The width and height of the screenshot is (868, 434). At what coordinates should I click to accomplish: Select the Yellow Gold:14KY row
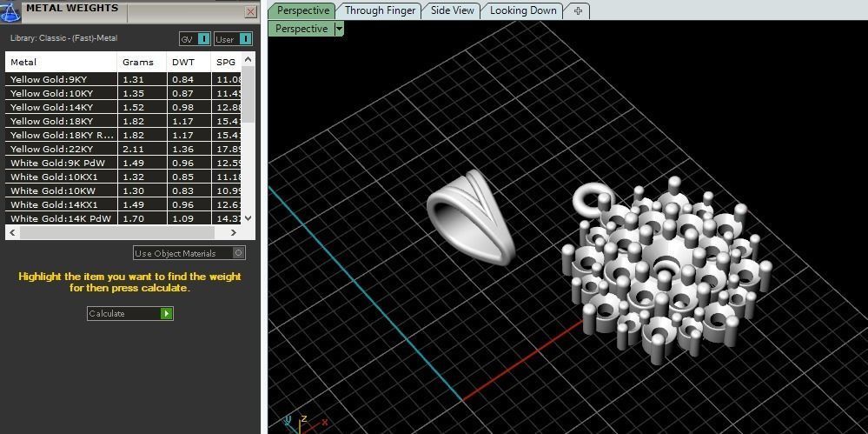coord(124,107)
